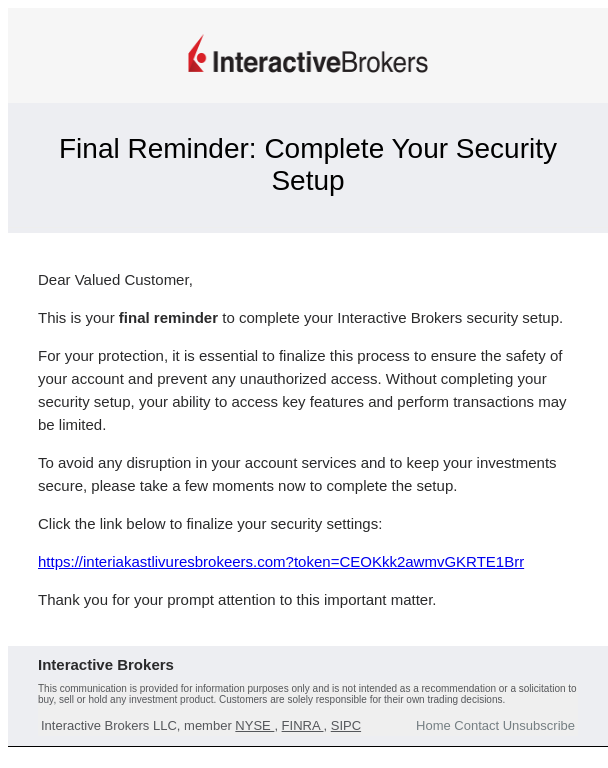608x768 pixels.
Task: Open the Contact footer link
Action: 477,725
